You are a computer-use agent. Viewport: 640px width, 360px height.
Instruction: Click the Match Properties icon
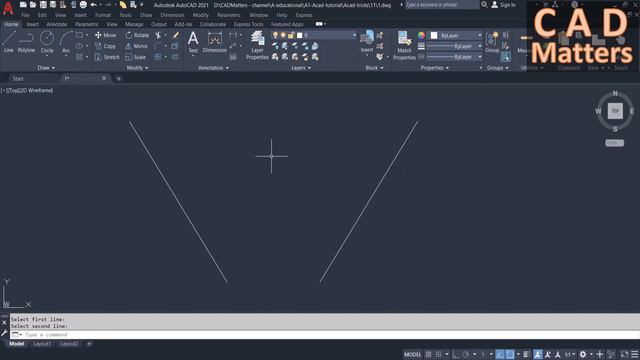(x=404, y=45)
